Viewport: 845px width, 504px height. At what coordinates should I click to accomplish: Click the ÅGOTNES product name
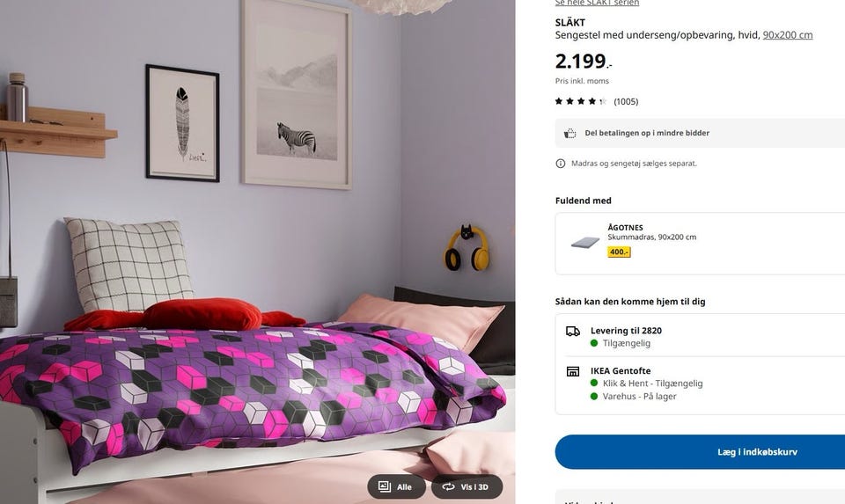(625, 227)
